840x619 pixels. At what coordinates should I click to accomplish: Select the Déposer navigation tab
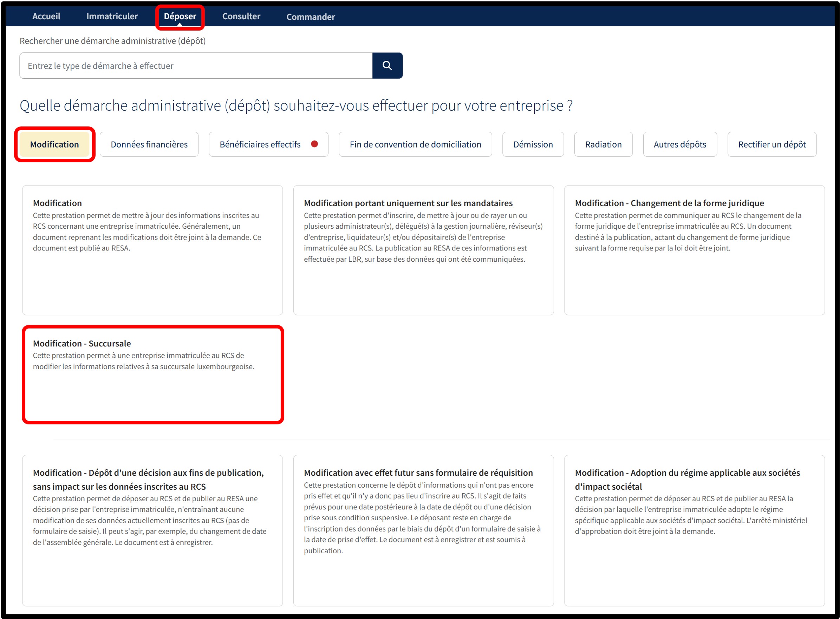pos(180,16)
